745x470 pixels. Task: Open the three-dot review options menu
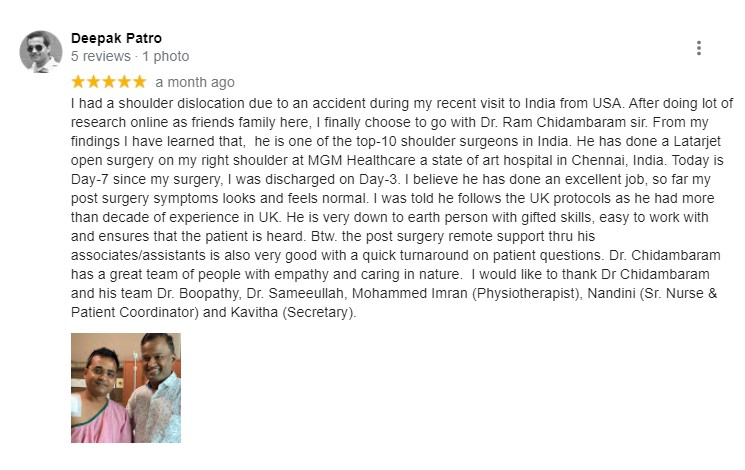click(x=698, y=48)
